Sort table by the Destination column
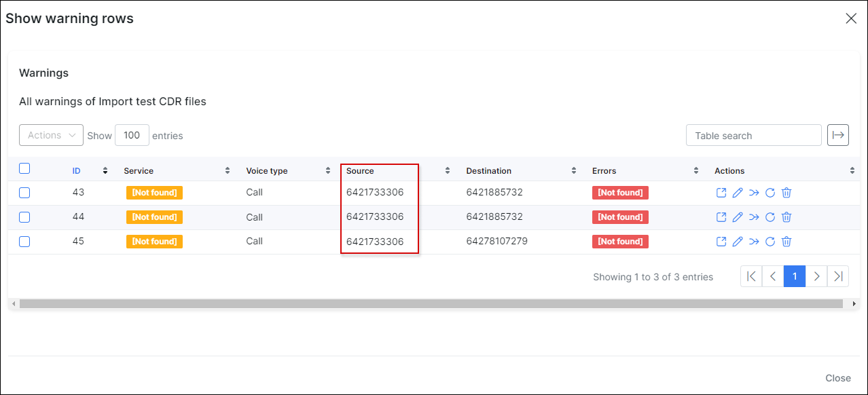868x395 pixels. pyautogui.click(x=488, y=171)
